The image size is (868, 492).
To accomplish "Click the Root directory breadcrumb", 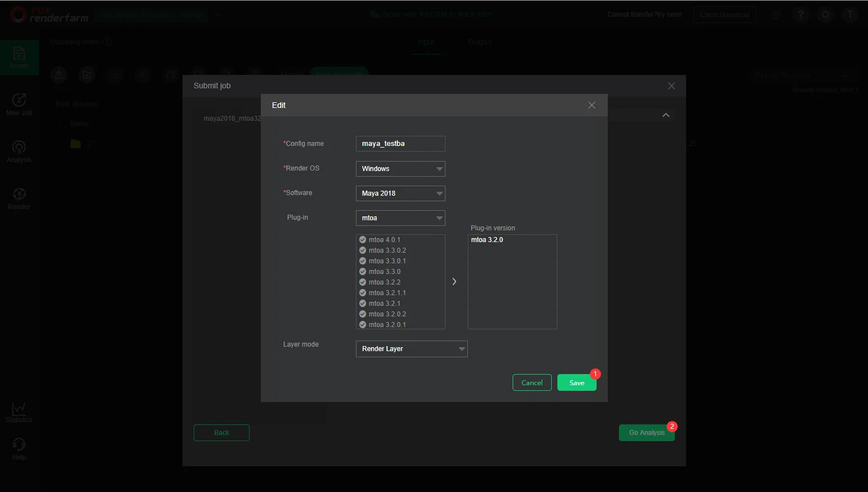I will pyautogui.click(x=77, y=104).
